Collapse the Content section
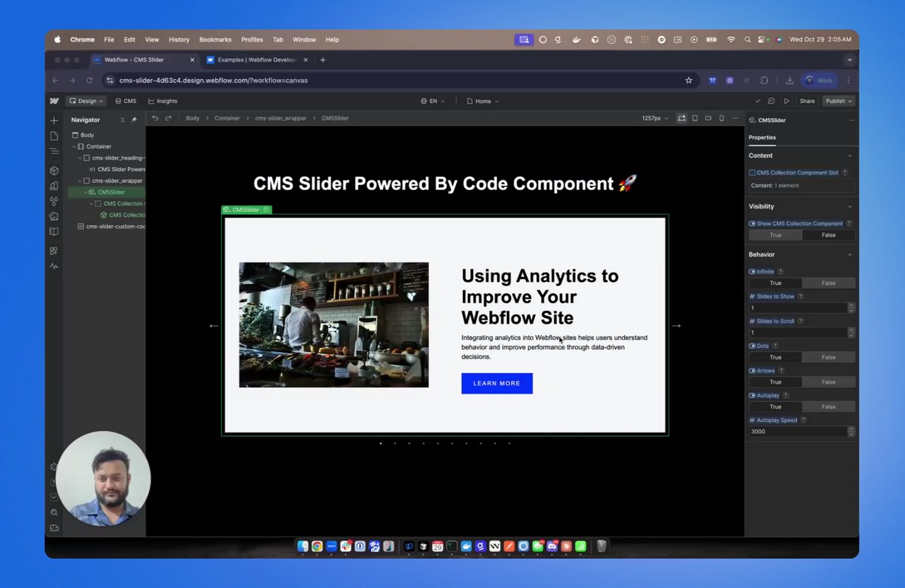Screen dimensions: 905x588 click(849, 155)
